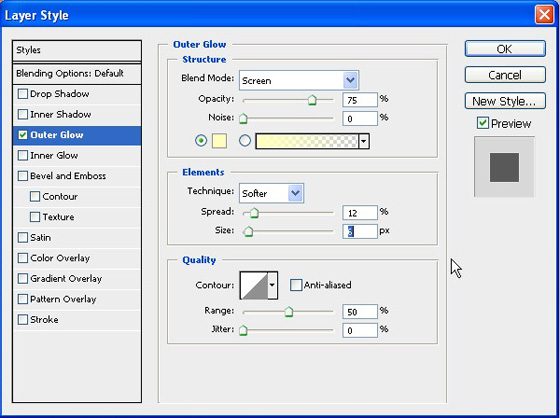Click the Contour curve thumbnail

[x=254, y=285]
